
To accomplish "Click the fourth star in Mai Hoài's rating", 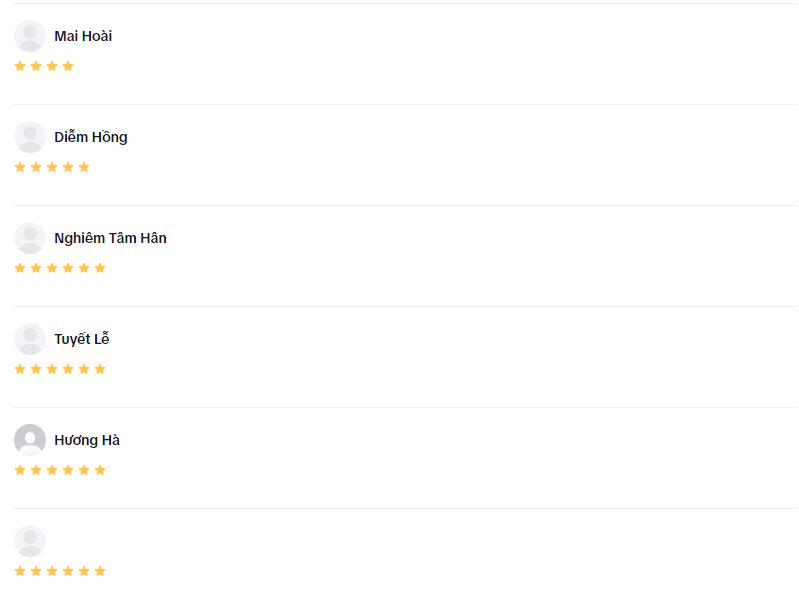I will [x=68, y=66].
